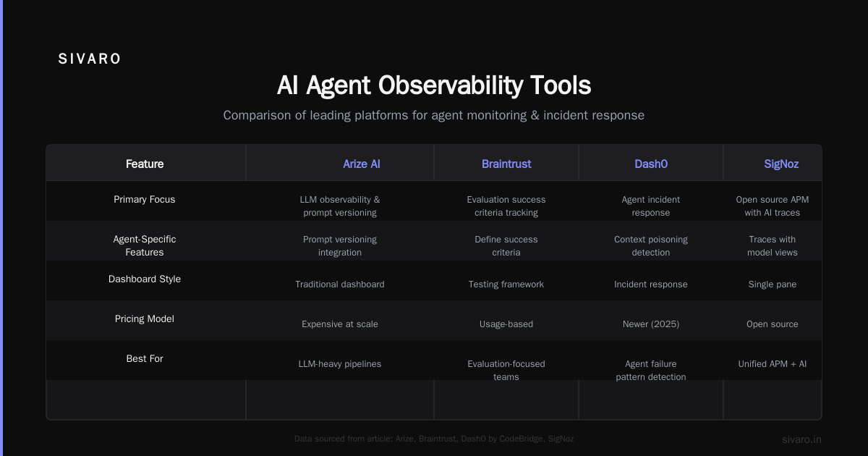Select the LLM-heavy pipelines cell
The image size is (868, 456).
pyautogui.click(x=340, y=364)
